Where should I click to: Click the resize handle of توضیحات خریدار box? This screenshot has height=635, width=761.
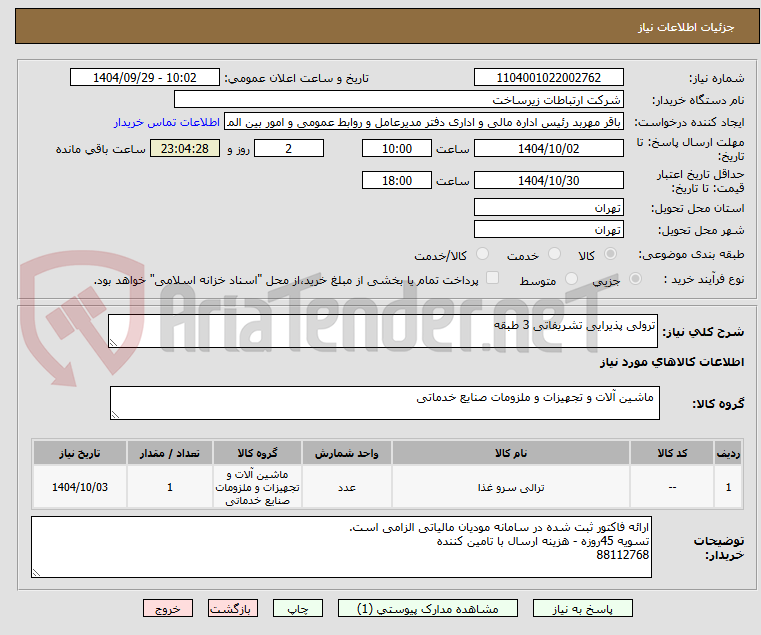36,573
